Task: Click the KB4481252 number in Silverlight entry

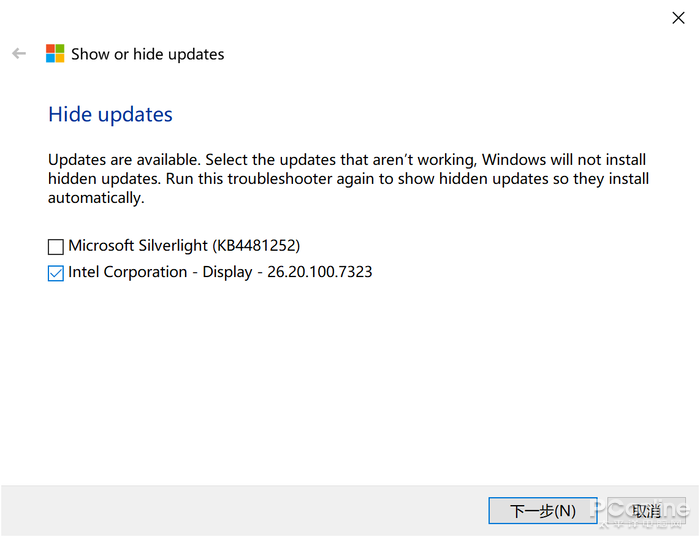Action: (257, 245)
